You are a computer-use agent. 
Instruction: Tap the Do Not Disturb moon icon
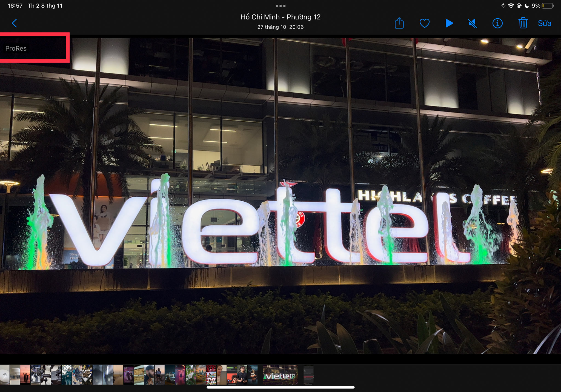527,6
